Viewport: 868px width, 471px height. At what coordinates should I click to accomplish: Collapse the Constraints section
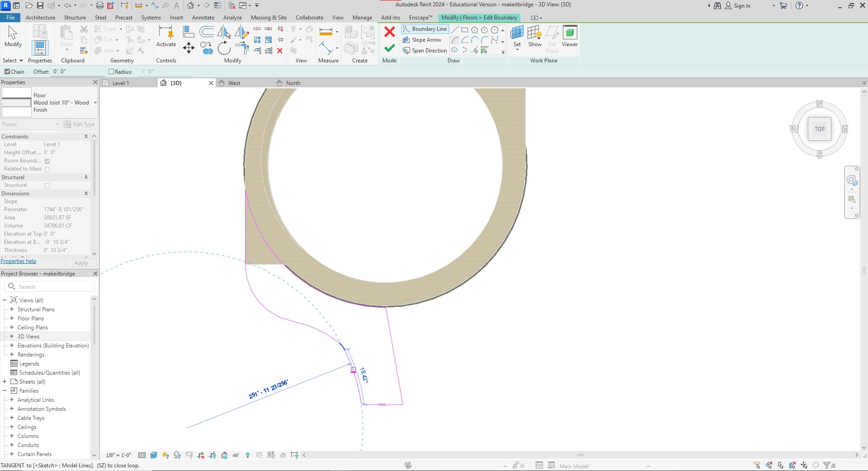[86, 136]
